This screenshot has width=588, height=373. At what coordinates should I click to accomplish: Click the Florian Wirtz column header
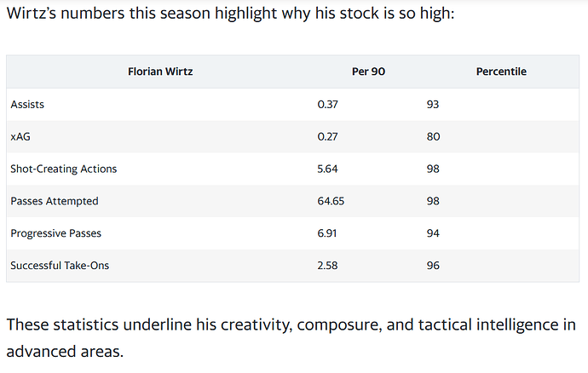tap(160, 72)
